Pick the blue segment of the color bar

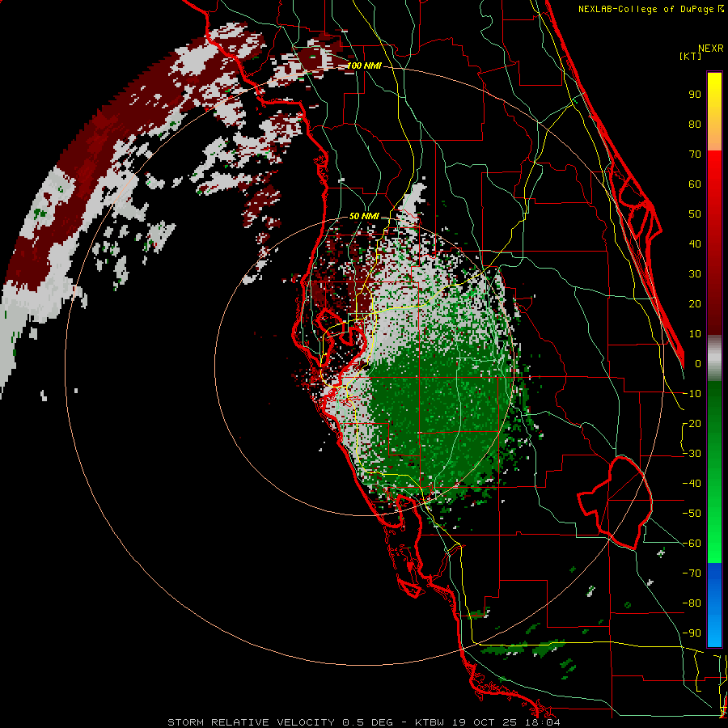714,604
